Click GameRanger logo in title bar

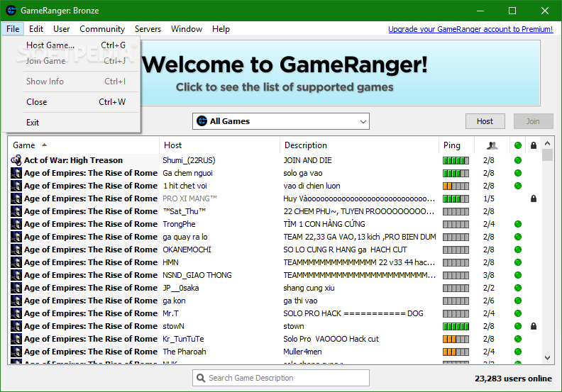click(11, 11)
